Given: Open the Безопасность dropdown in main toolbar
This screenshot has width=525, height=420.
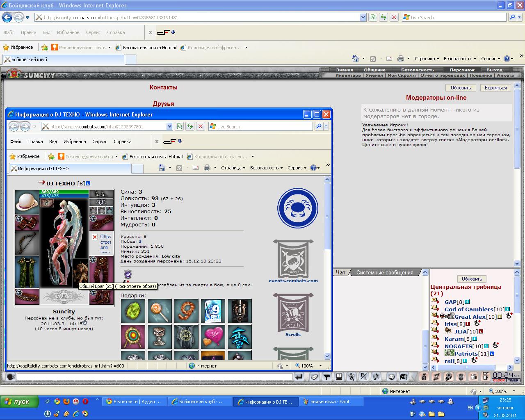Looking at the screenshot, I should [x=460, y=59].
